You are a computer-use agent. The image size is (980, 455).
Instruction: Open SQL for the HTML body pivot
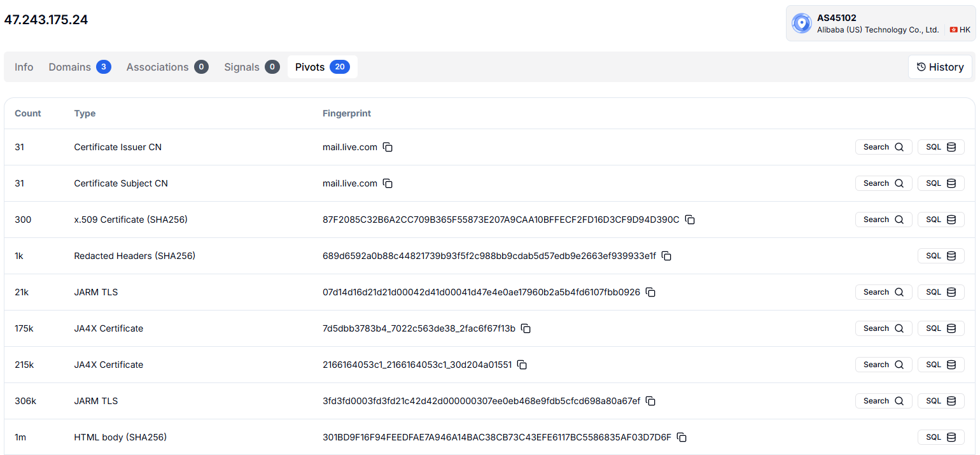click(x=941, y=437)
